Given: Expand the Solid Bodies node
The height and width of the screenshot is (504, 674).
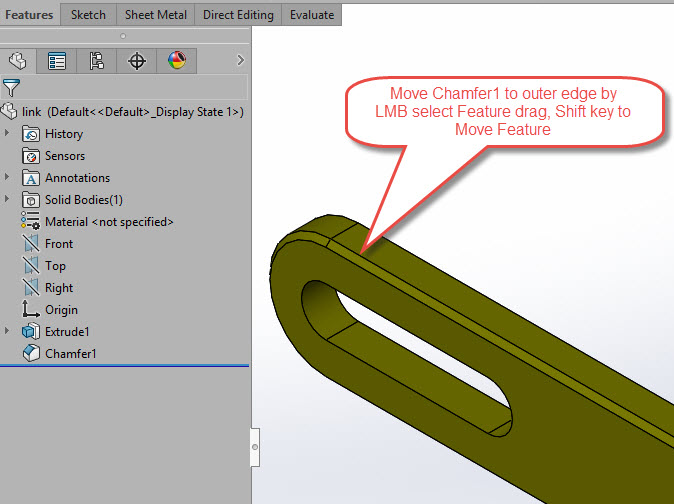Looking at the screenshot, I should click(7, 199).
